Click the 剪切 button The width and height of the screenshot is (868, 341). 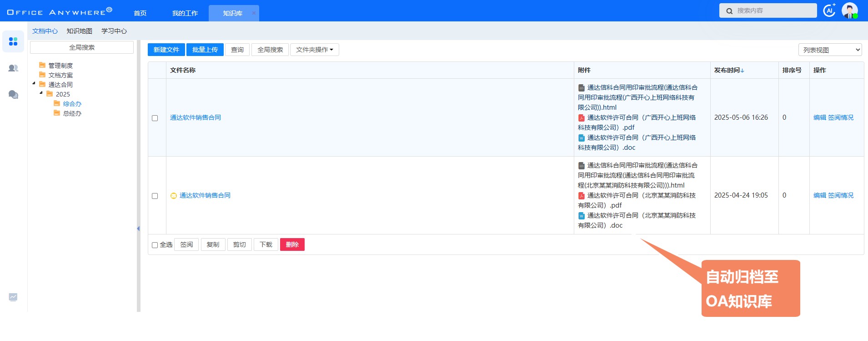(239, 244)
